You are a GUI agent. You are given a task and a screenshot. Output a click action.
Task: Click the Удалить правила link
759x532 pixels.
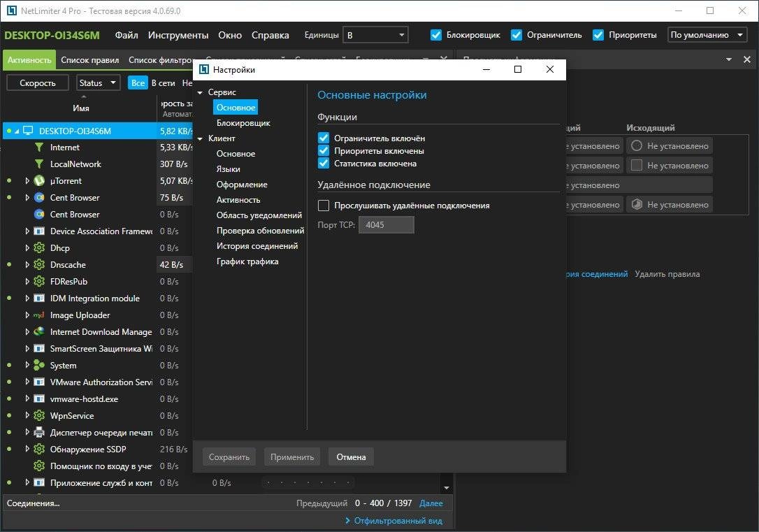pos(667,274)
